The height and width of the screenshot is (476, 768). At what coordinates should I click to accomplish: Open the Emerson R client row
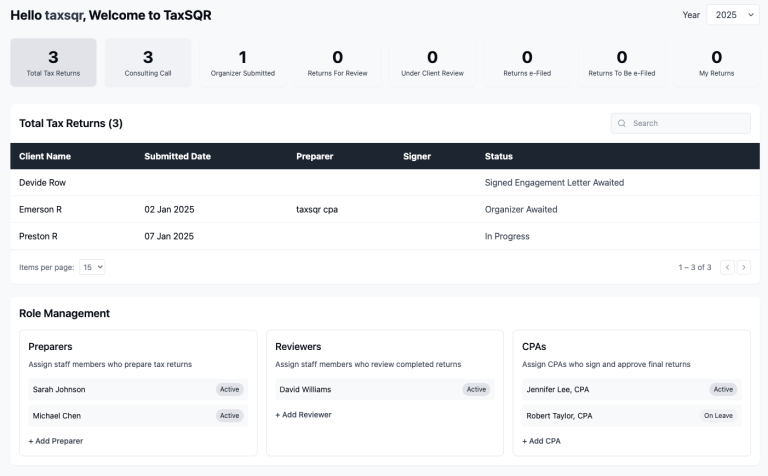pyautogui.click(x=40, y=210)
